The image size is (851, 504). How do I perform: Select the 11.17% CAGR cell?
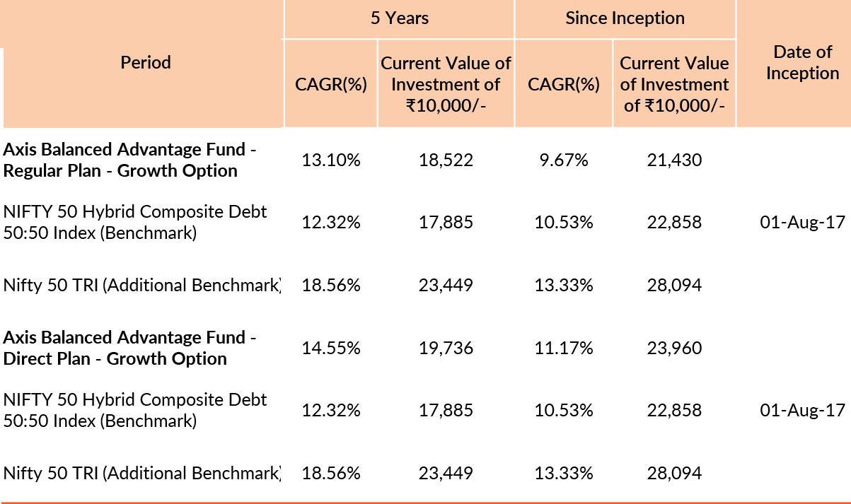(x=564, y=348)
